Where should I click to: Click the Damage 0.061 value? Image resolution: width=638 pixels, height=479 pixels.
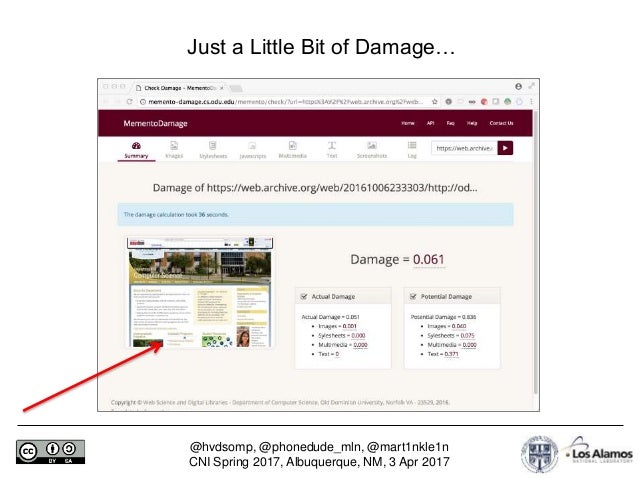click(428, 259)
